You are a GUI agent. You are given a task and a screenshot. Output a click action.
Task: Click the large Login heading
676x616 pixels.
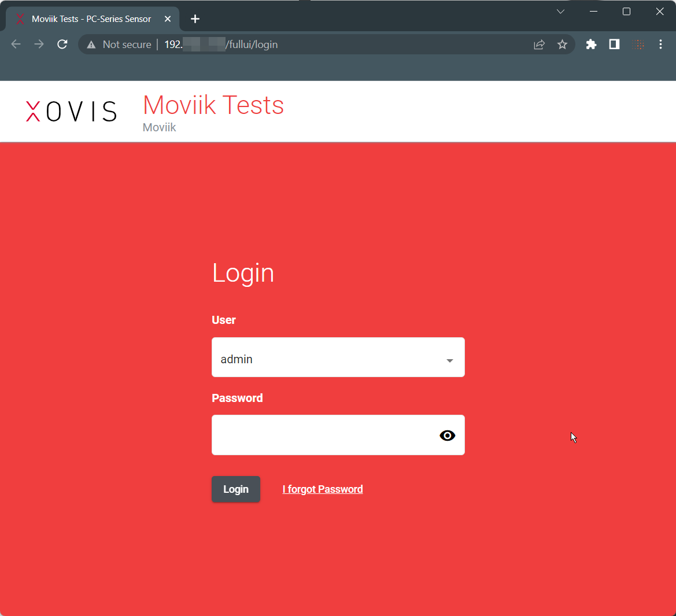pyautogui.click(x=243, y=274)
